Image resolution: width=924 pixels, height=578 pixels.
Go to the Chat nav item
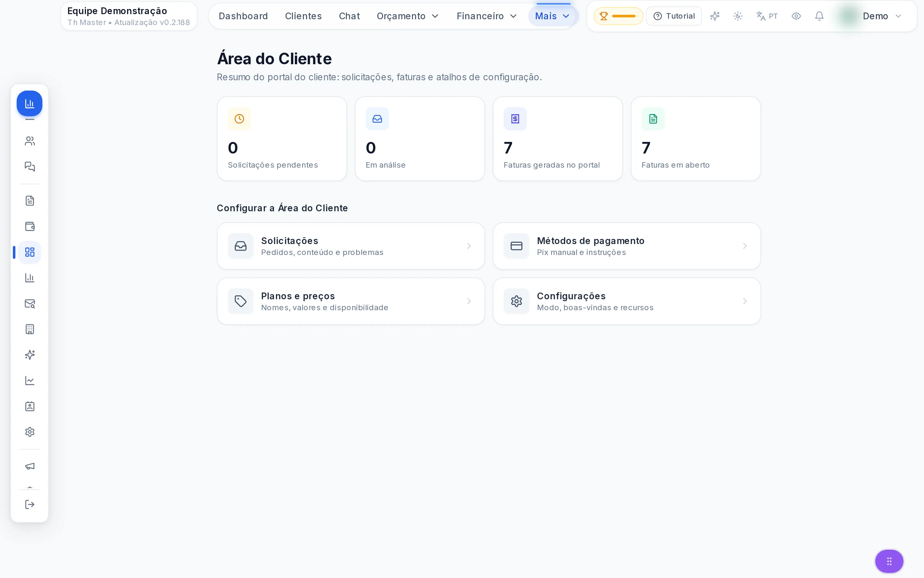(349, 16)
